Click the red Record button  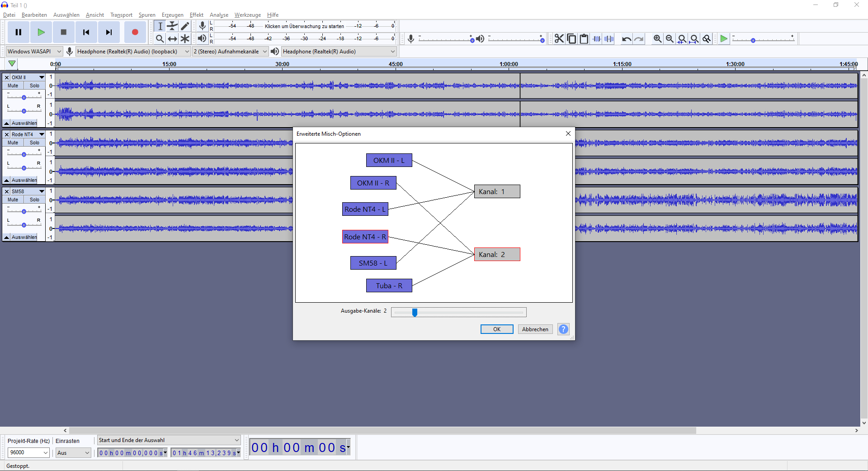[x=135, y=32]
